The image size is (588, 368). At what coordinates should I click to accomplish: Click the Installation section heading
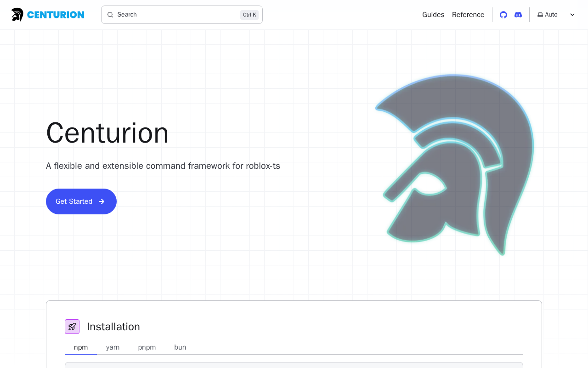coord(113,327)
